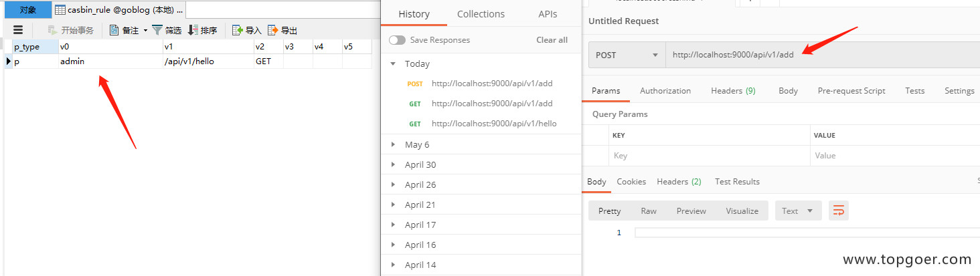Open the Text format dropdown
Viewport: 980px width, 276px height.
click(798, 211)
